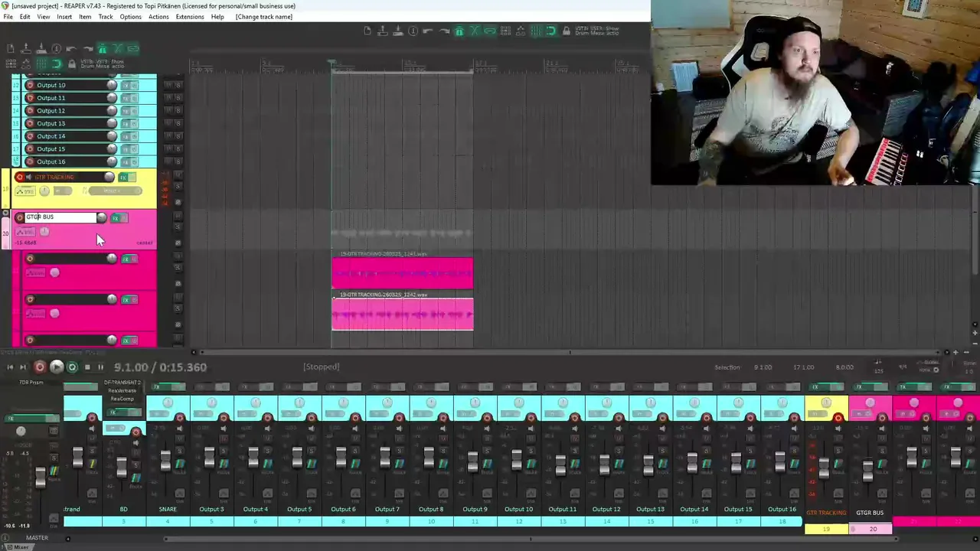Click TDR Prism plugin on master strip
The image size is (980, 551).
(31, 382)
